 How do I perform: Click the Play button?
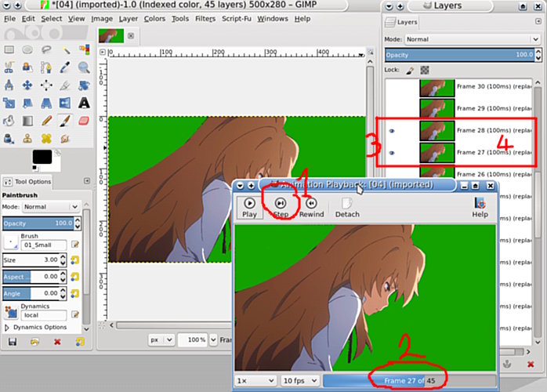249,208
